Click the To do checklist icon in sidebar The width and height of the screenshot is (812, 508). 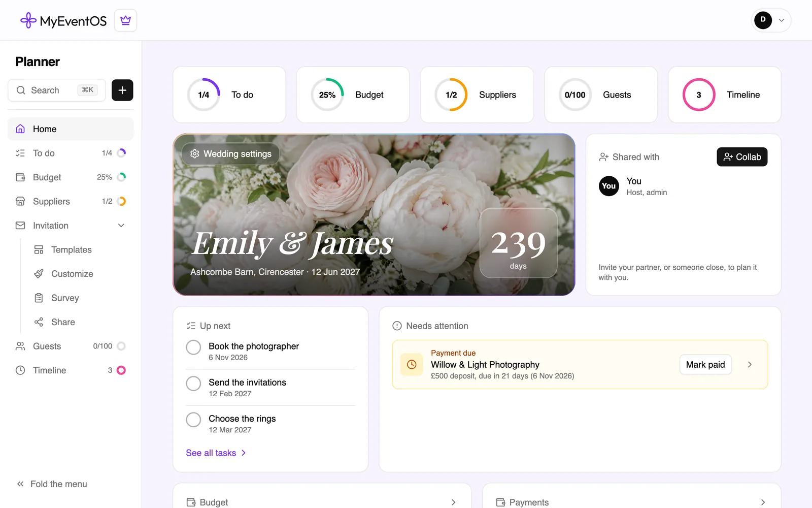(20, 153)
